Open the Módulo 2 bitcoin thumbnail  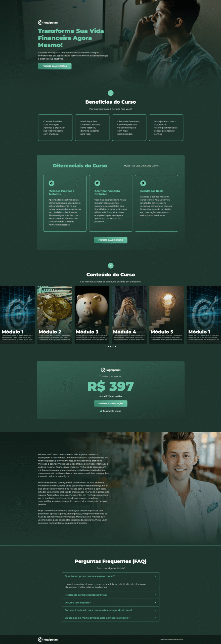pos(55,315)
